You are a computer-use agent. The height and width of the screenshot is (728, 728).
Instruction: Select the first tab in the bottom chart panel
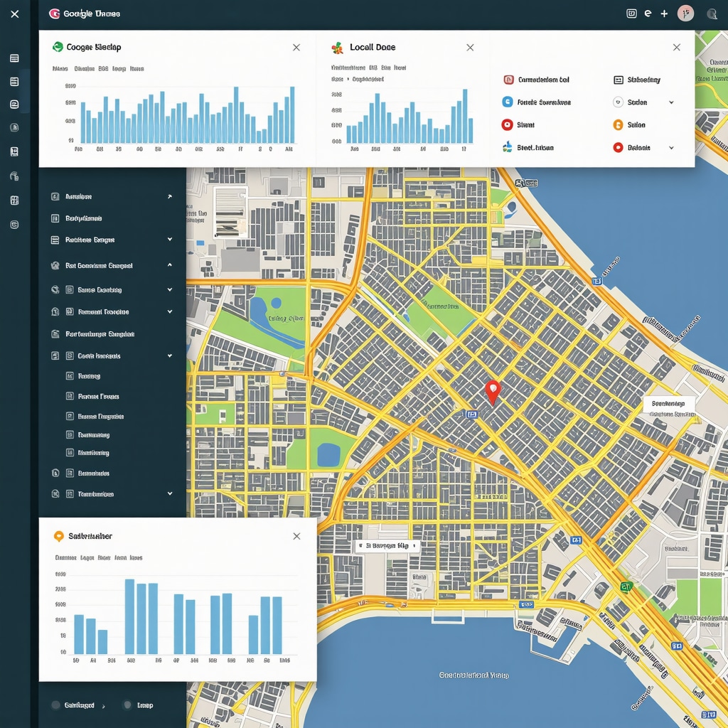tap(66, 557)
